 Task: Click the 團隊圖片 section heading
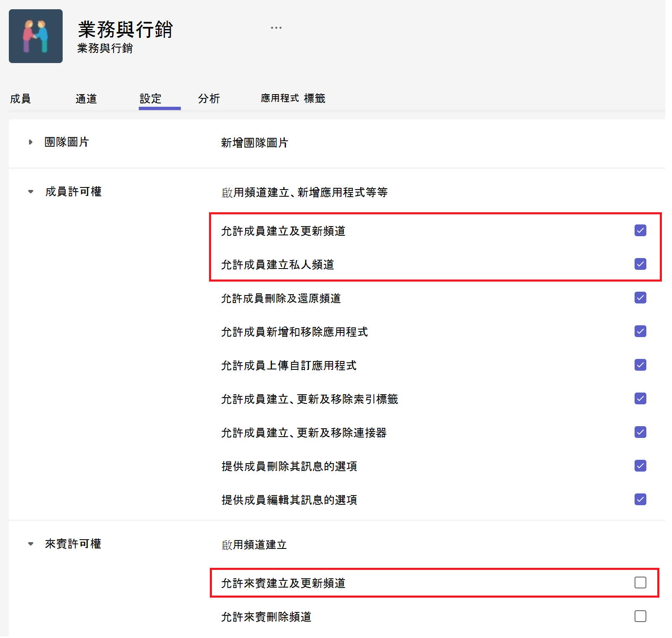67,142
